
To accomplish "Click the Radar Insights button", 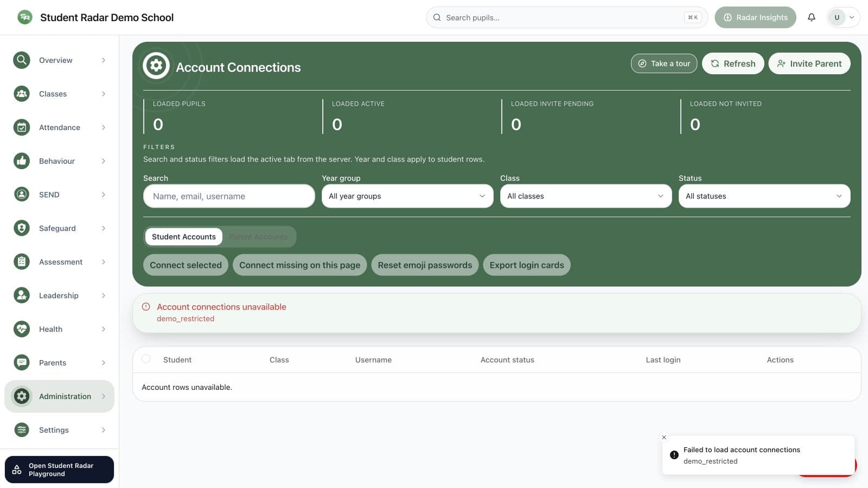I will pyautogui.click(x=755, y=17).
